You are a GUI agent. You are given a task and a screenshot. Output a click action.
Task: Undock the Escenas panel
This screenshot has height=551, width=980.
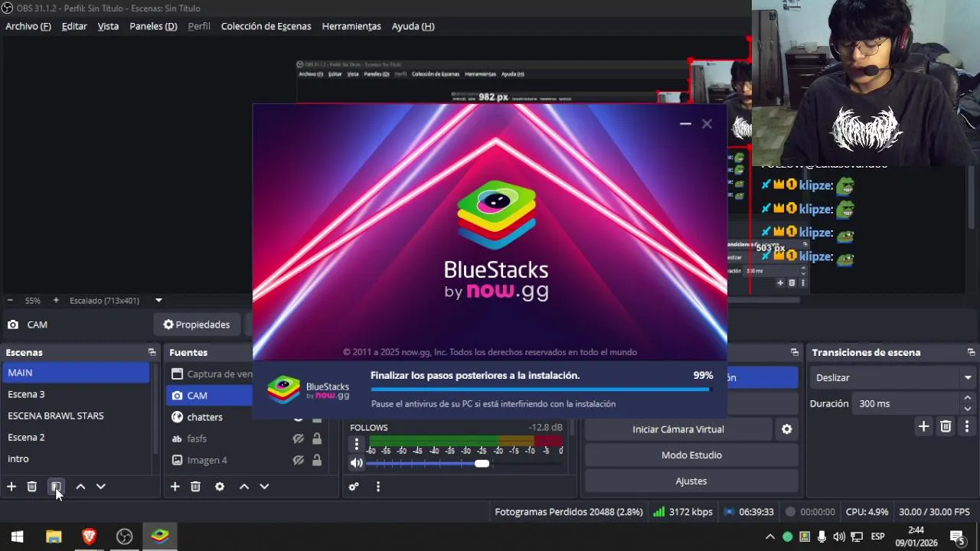point(152,352)
